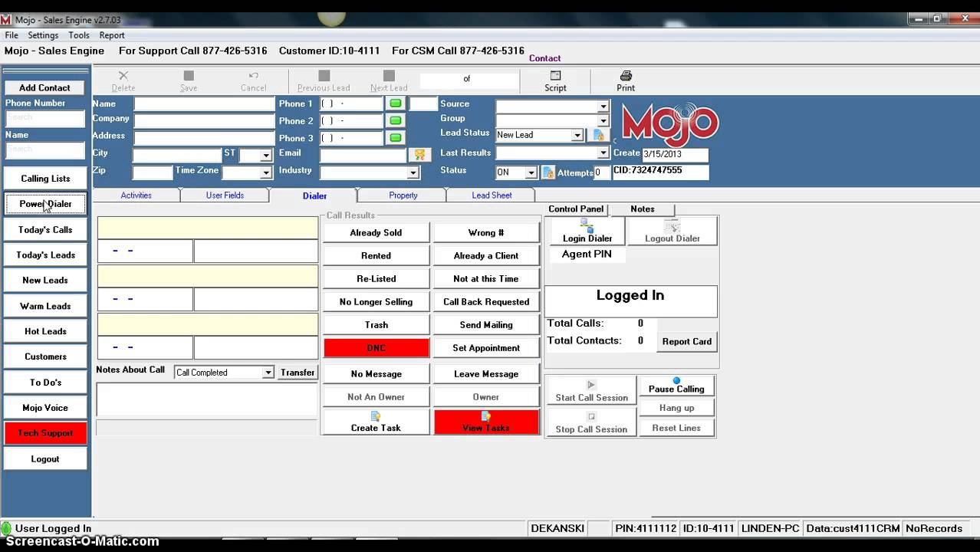This screenshot has width=980, height=552.
Task: Open the Time Zone dropdown
Action: 266,173
